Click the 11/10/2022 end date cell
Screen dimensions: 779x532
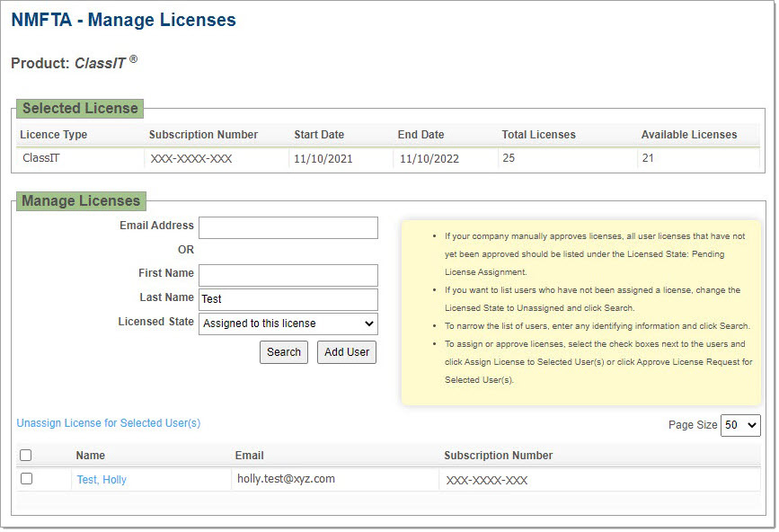tap(429, 159)
